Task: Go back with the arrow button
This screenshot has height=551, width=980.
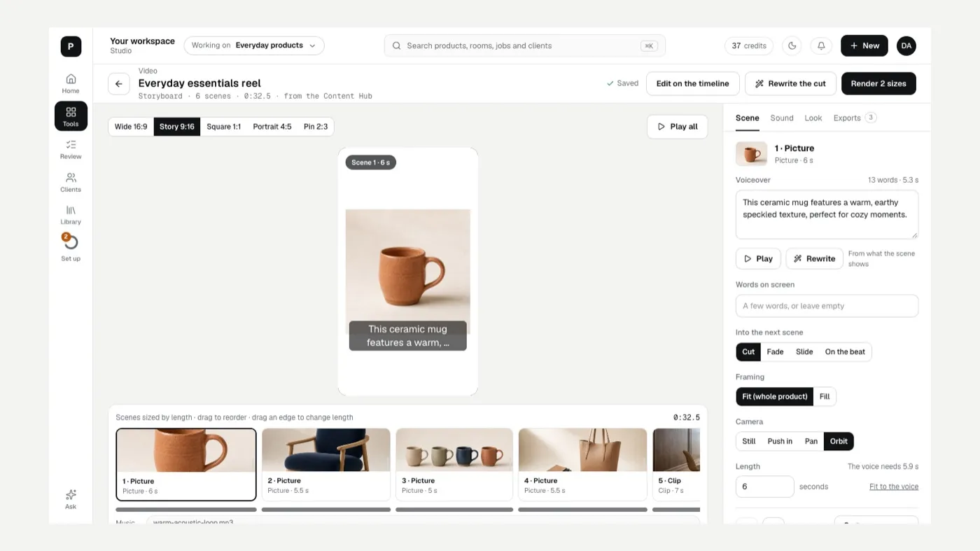Action: [x=119, y=83]
